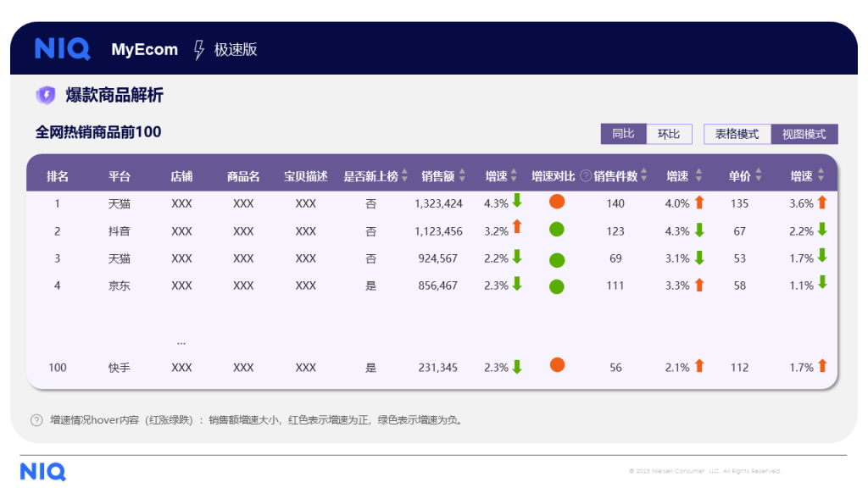Click the ellipsis row placeholder
The width and height of the screenshot is (868, 488).
181,343
